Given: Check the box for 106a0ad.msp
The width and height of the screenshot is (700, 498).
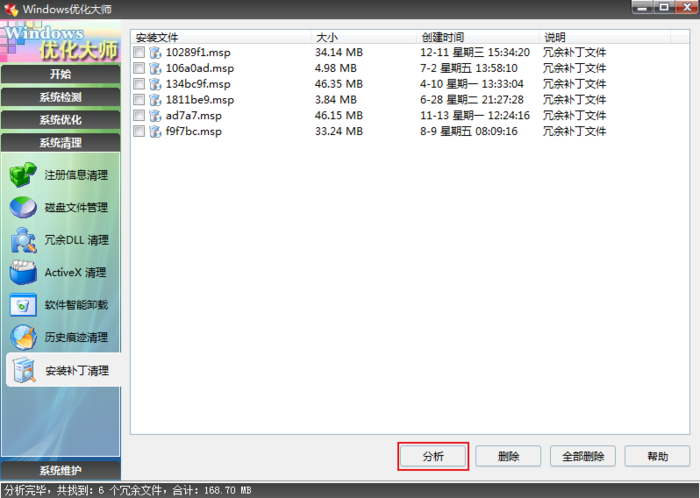Looking at the screenshot, I should (139, 68).
